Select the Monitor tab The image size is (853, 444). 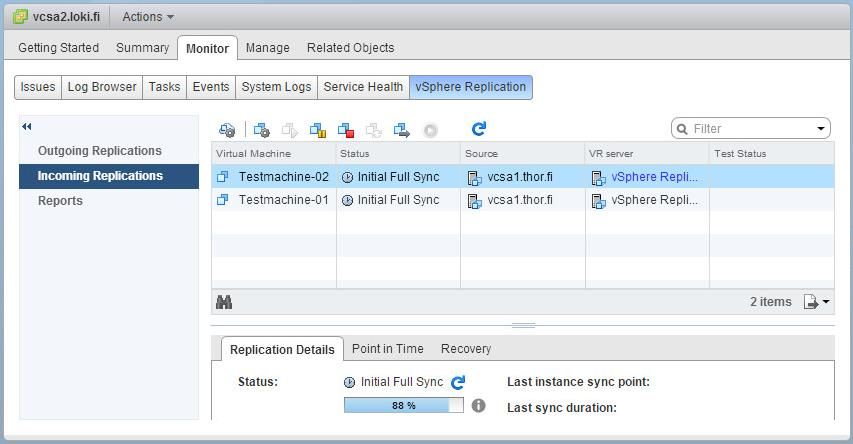207,48
